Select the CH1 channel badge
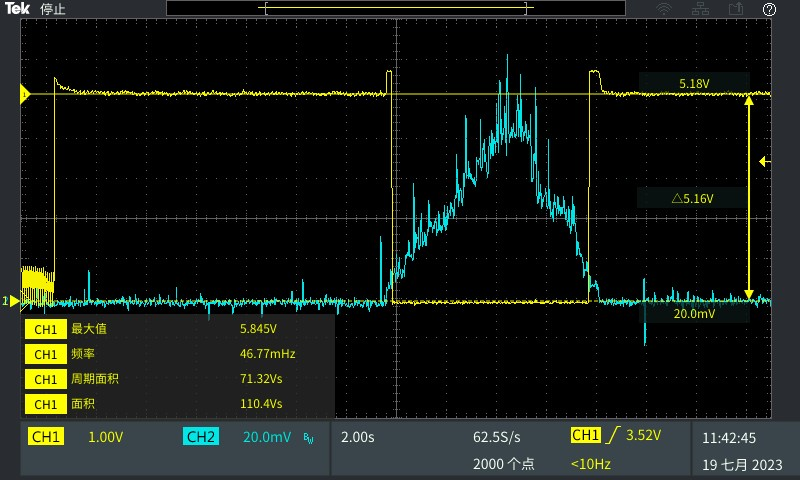The height and width of the screenshot is (480, 800). pos(47,437)
